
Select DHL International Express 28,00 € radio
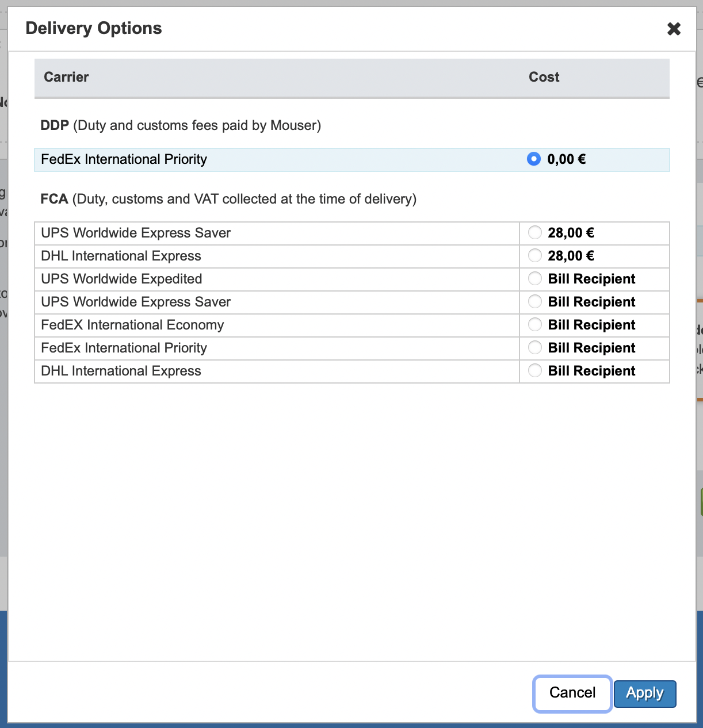535,255
